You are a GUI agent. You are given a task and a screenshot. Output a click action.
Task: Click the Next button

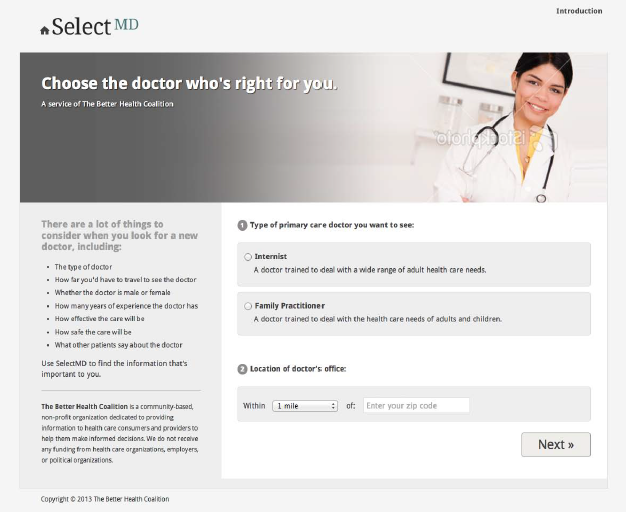click(x=556, y=444)
